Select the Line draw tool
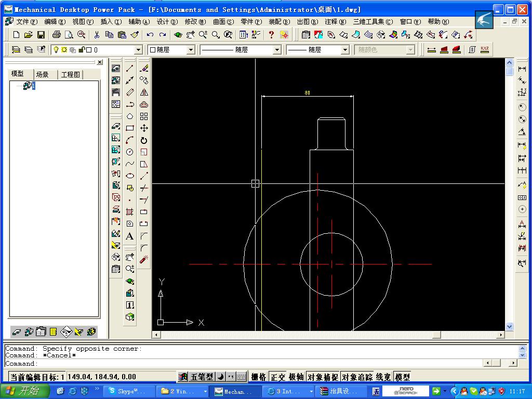Screen dimensions: 532x399 click(x=130, y=68)
